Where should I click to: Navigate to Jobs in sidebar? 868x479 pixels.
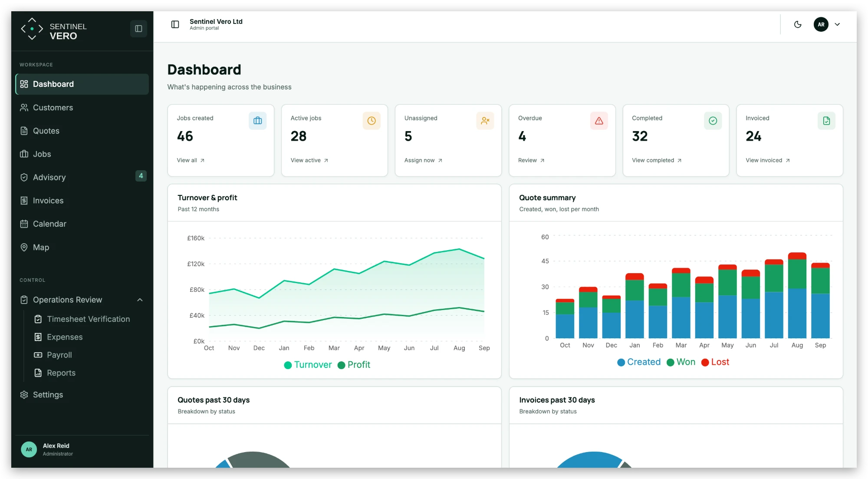82,154
